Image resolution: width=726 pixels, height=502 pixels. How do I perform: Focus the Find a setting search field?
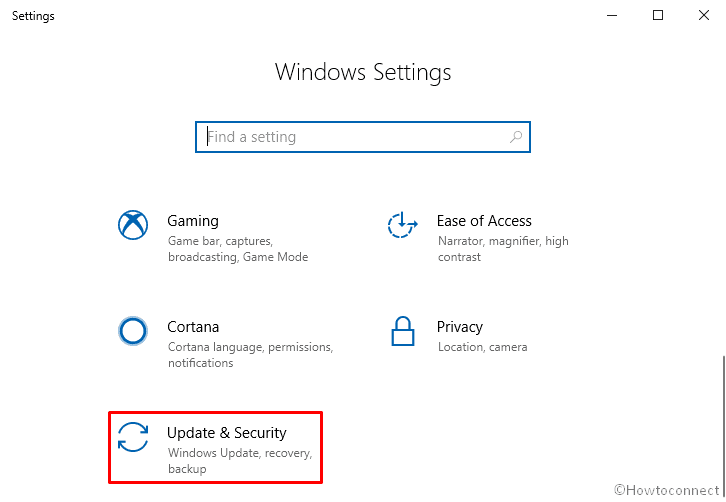click(x=363, y=137)
